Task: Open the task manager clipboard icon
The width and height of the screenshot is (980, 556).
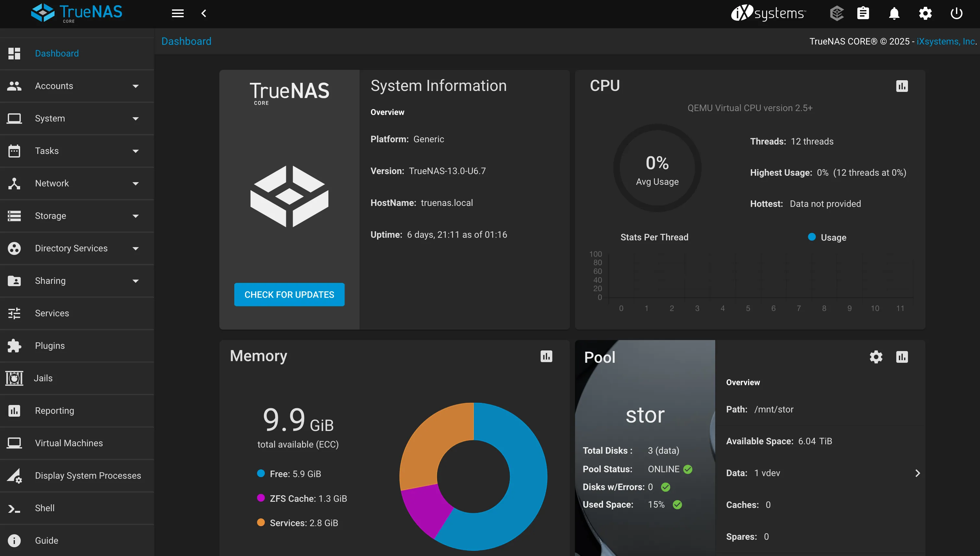Action: (x=863, y=13)
